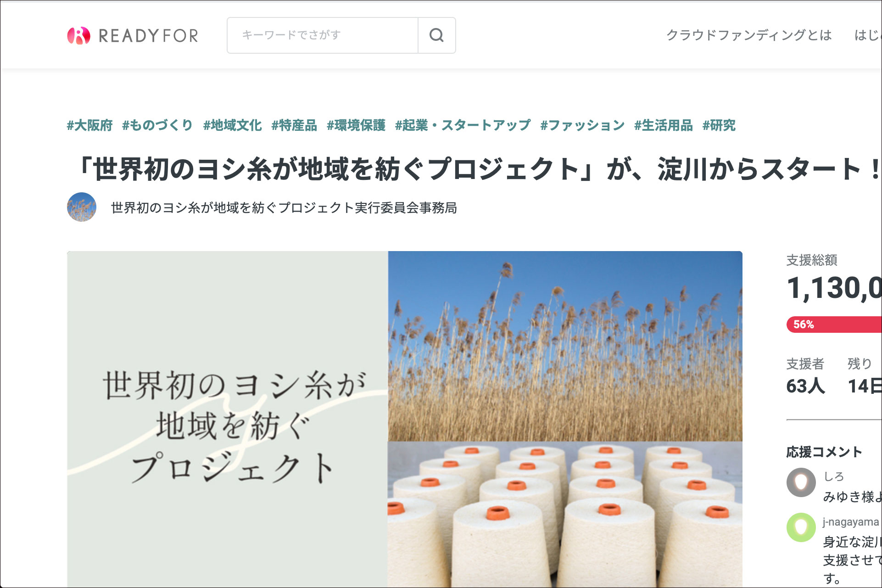This screenshot has width=882, height=588.
Task: Open the #特産品 tag link
Action: pyautogui.click(x=294, y=125)
